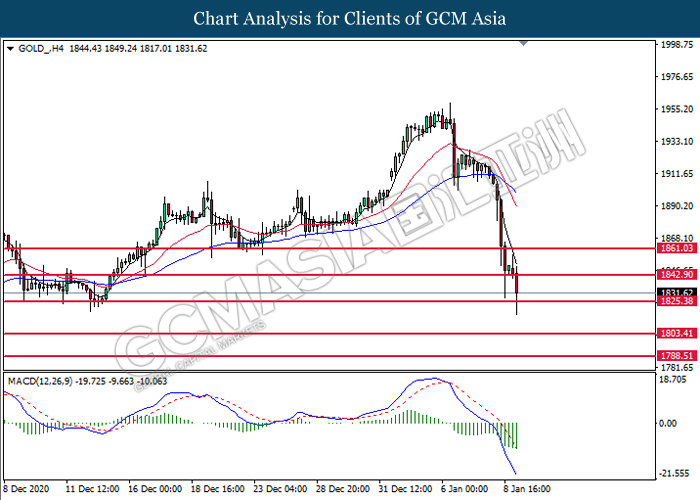This screenshot has height=500, width=700.
Task: Expand the GOLD_,H4 symbol dropdown arrow
Action: (10, 49)
